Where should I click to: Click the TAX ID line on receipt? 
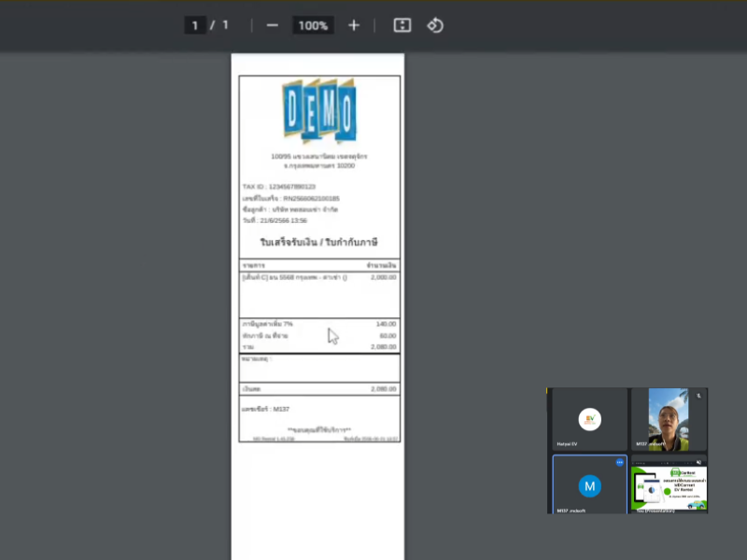(279, 187)
